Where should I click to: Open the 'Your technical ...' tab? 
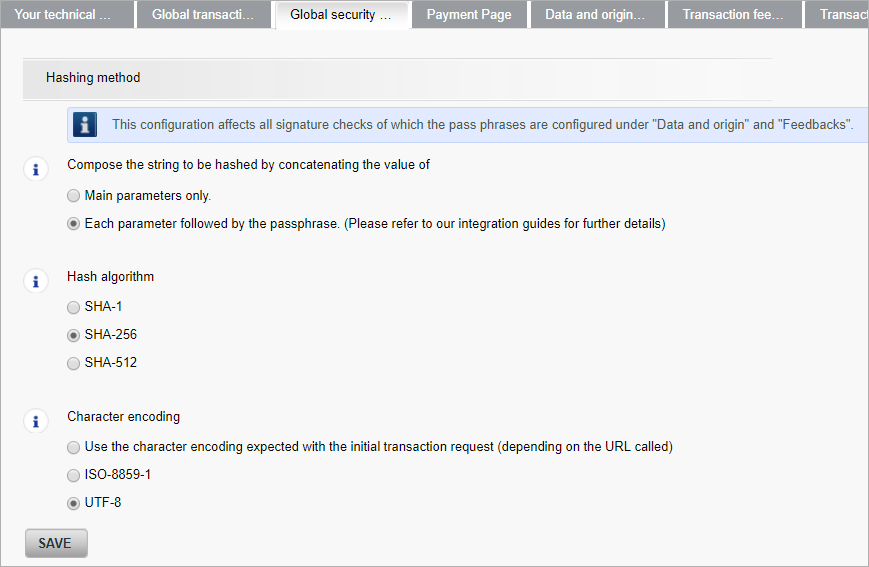pos(67,14)
